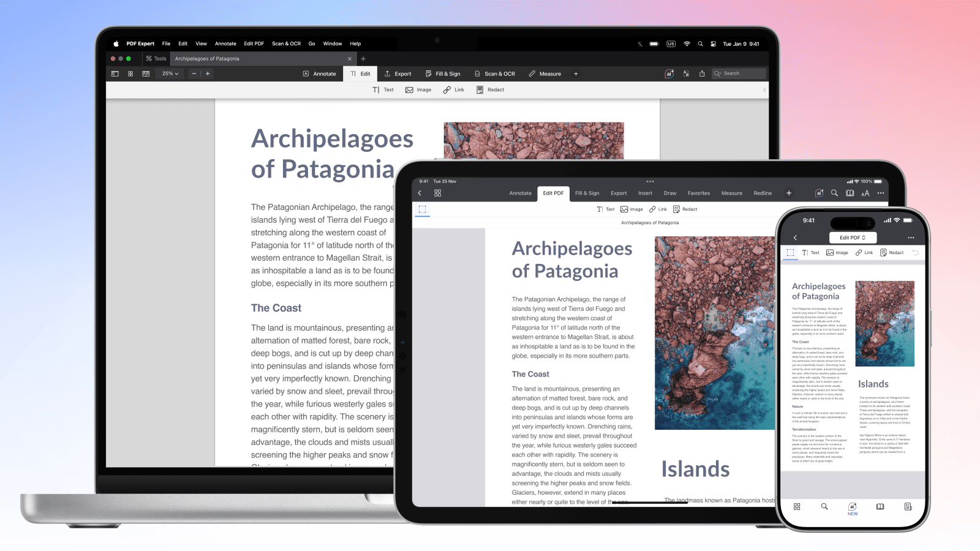The image size is (980, 551).
Task: Toggle the split view layout on the Mac
Action: (146, 73)
